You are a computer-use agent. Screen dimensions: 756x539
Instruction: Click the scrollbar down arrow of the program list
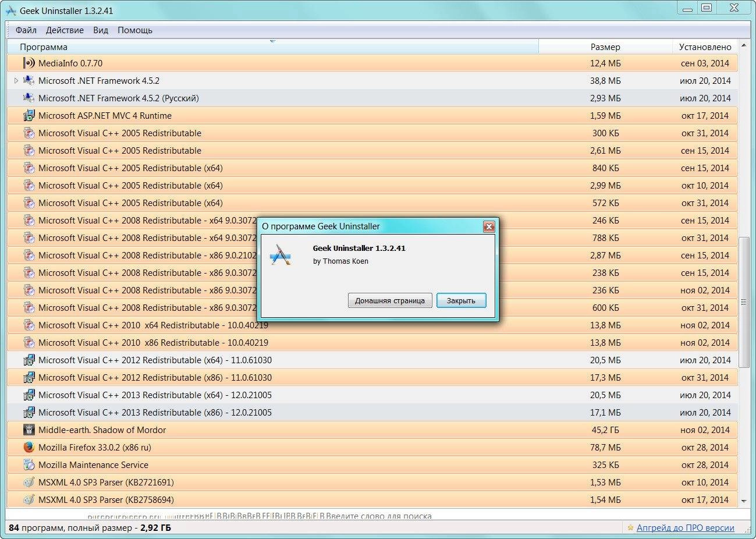(744, 501)
